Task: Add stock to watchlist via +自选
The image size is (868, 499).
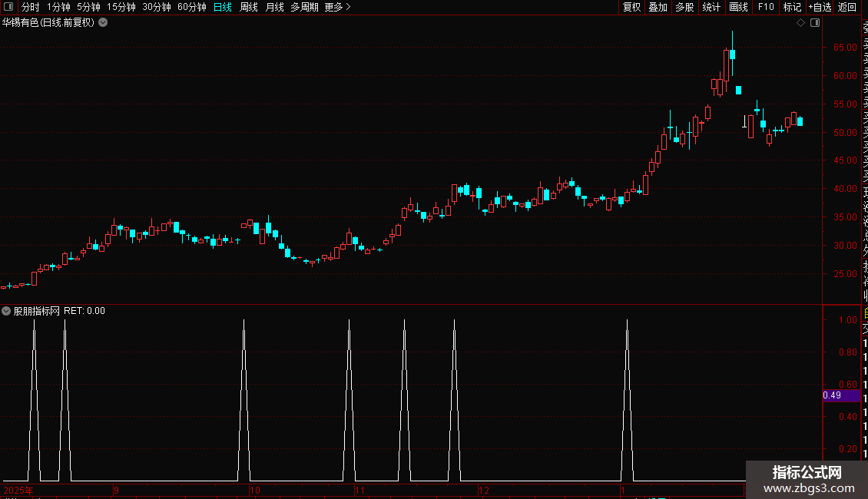Action: [820, 7]
